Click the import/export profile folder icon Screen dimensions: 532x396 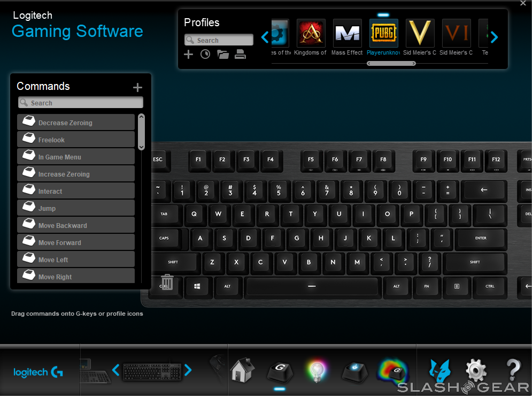tap(222, 55)
